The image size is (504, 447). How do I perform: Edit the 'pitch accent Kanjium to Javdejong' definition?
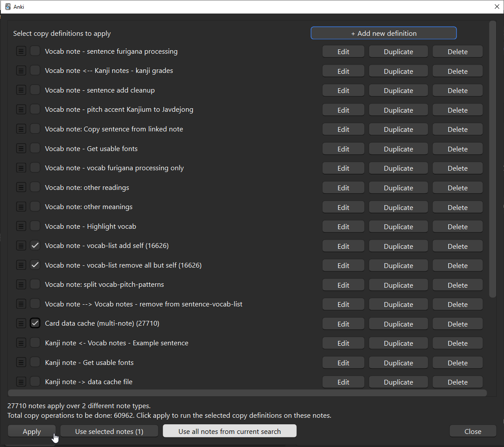click(343, 110)
